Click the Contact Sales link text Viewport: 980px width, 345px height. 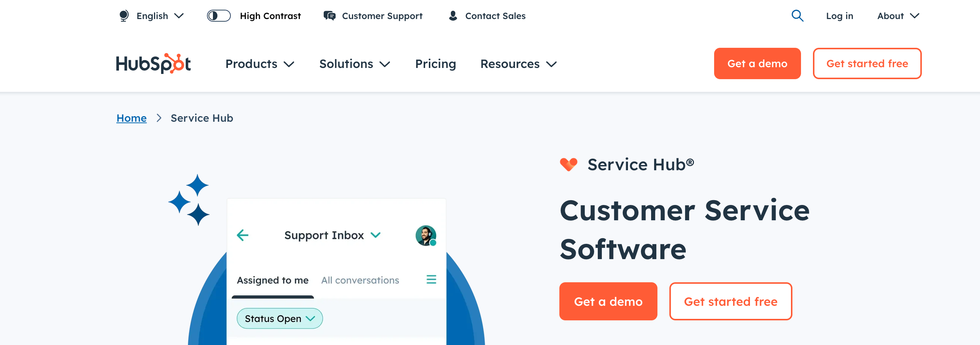495,16
